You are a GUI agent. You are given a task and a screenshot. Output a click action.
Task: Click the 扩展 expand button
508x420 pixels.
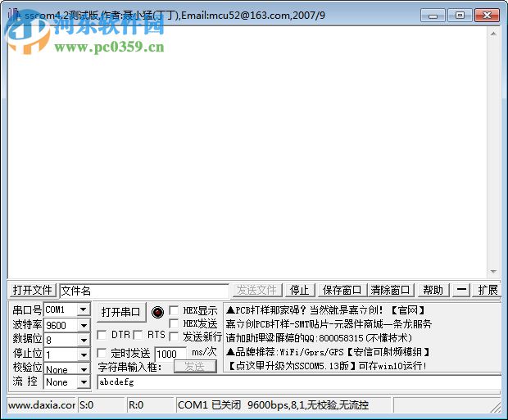[x=488, y=290]
